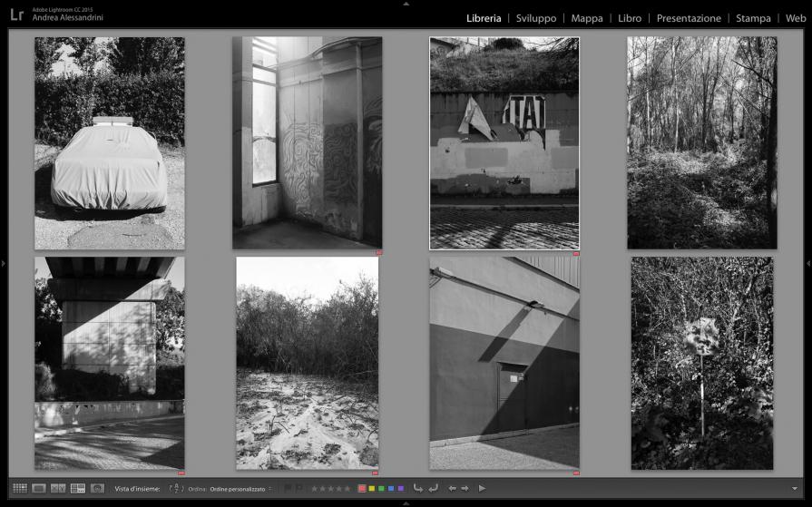Open the Ordine personalizzato sort dropdown
The height and width of the screenshot is (507, 812).
pyautogui.click(x=240, y=489)
